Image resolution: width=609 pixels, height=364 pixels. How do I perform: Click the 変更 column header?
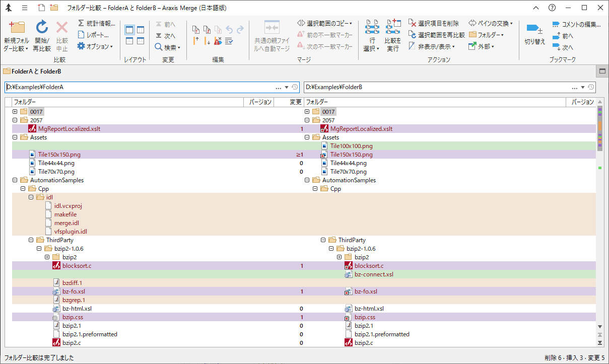(x=289, y=102)
